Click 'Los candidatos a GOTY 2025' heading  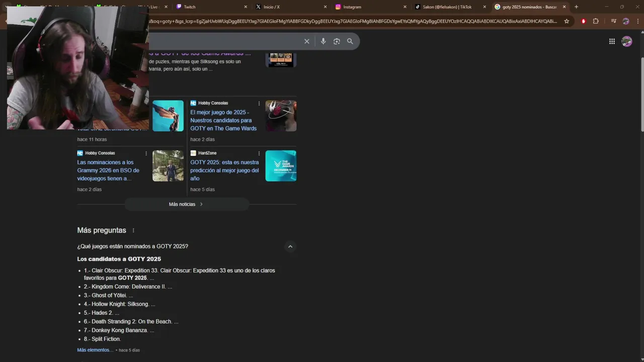click(119, 259)
